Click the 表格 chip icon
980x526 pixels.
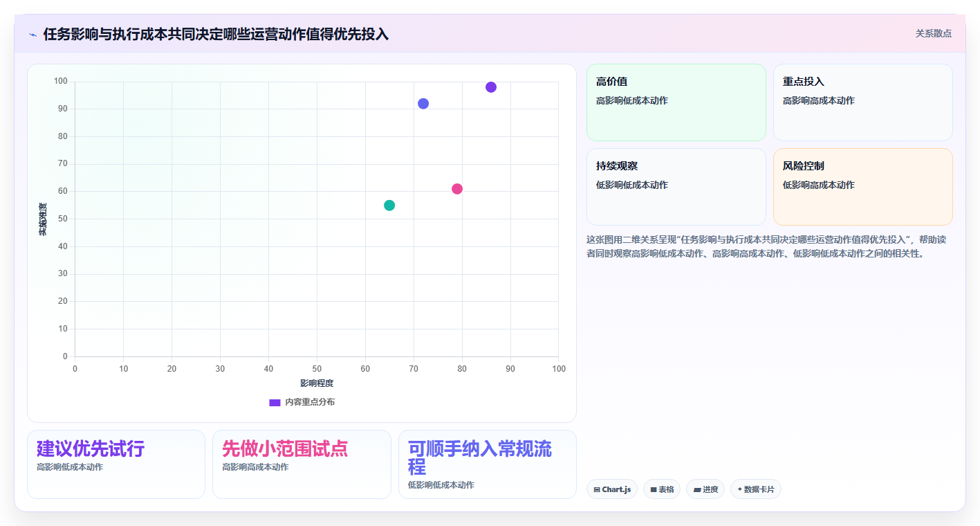[654, 489]
